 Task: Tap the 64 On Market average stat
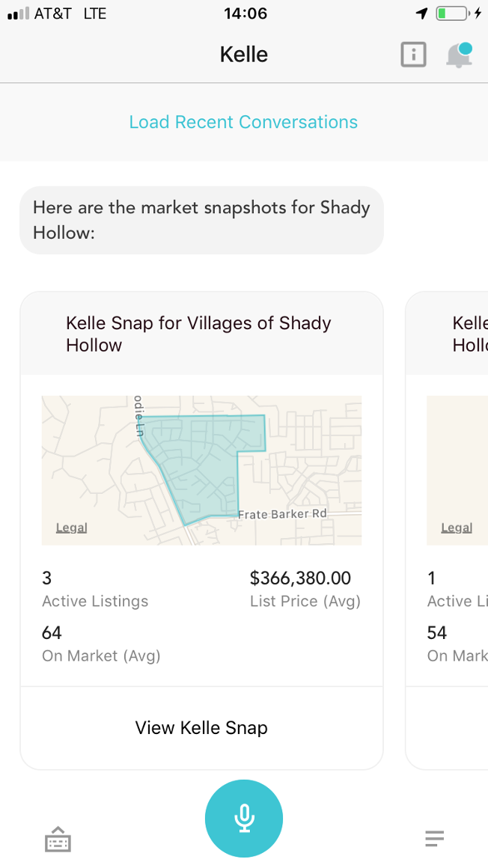[x=101, y=644]
